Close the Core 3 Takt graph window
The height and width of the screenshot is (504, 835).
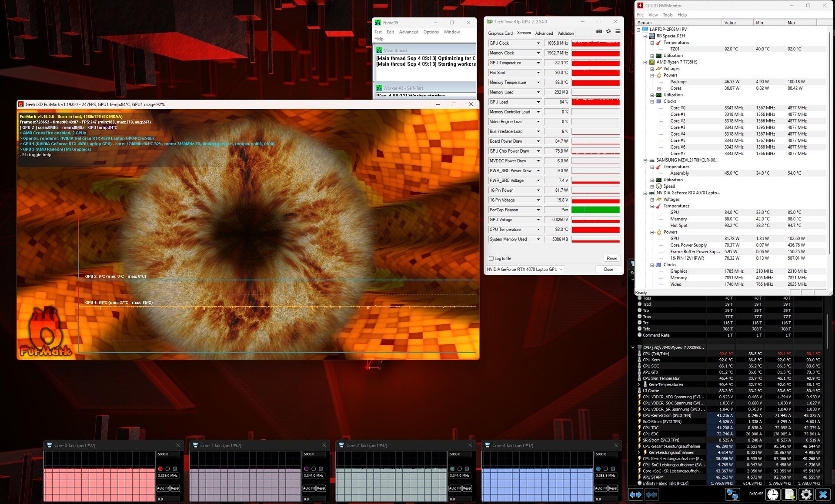616,445
